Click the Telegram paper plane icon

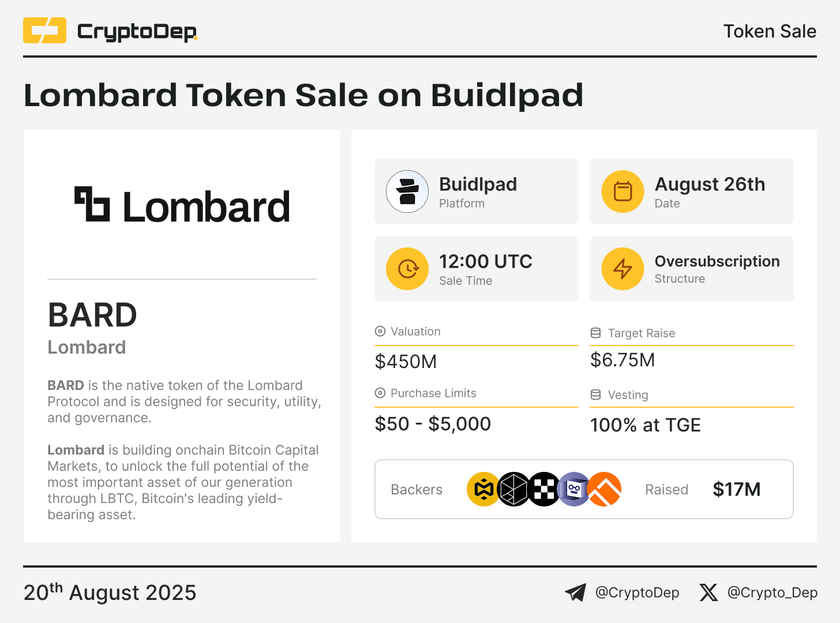tap(575, 592)
